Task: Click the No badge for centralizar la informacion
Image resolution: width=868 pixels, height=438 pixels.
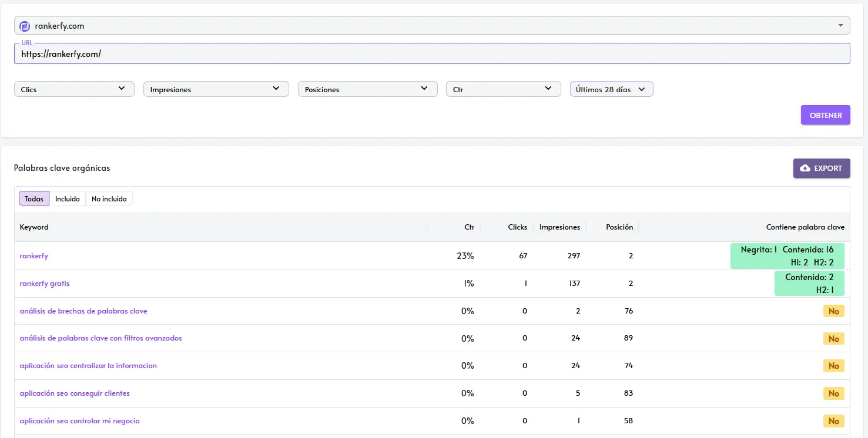Action: [833, 366]
